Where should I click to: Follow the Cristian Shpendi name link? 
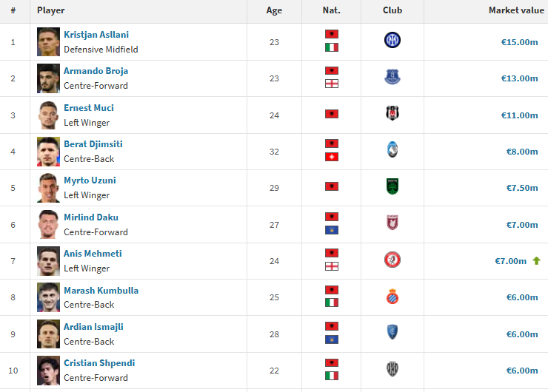click(99, 363)
